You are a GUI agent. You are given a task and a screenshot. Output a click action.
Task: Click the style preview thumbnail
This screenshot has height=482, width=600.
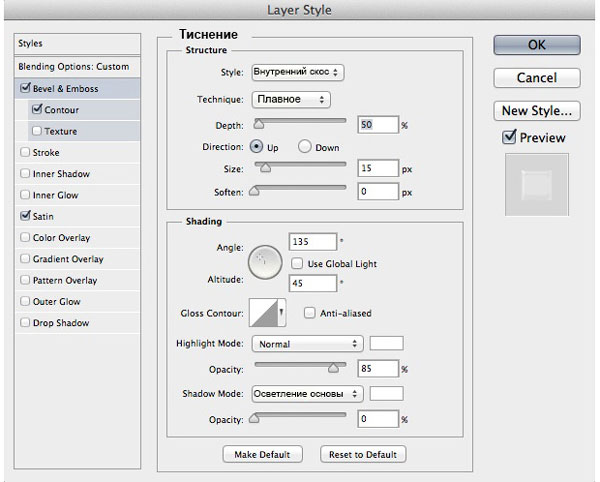pyautogui.click(x=537, y=185)
